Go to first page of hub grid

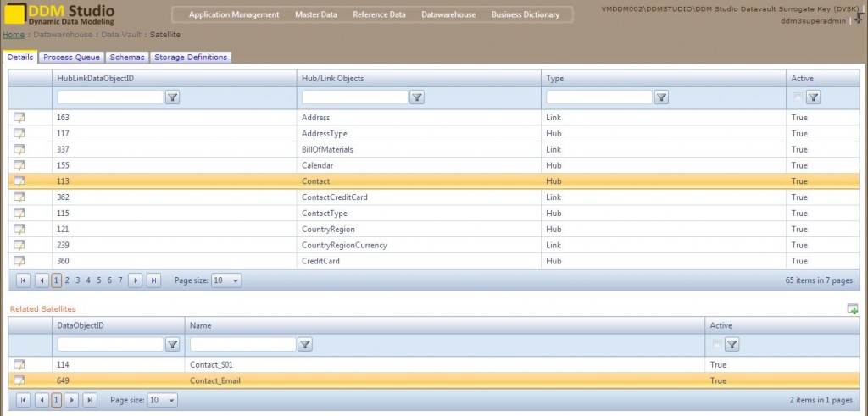click(23, 280)
